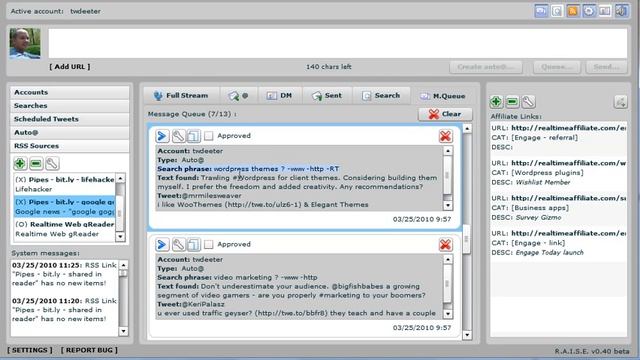Screen dimensions: 640x360
Task: Click the 03/25/2010 11:25 system message
Action: pos(64,274)
